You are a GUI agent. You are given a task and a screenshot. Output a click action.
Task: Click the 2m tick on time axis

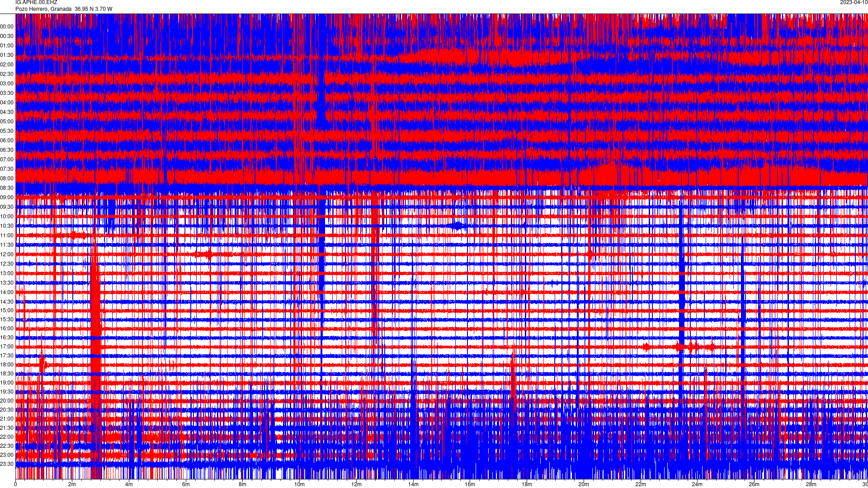click(x=72, y=484)
